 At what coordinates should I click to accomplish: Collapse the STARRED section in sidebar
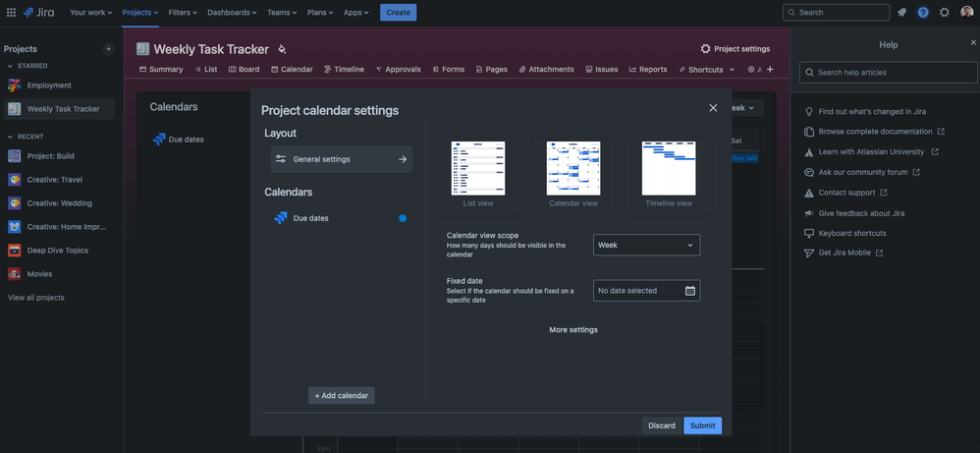11,66
